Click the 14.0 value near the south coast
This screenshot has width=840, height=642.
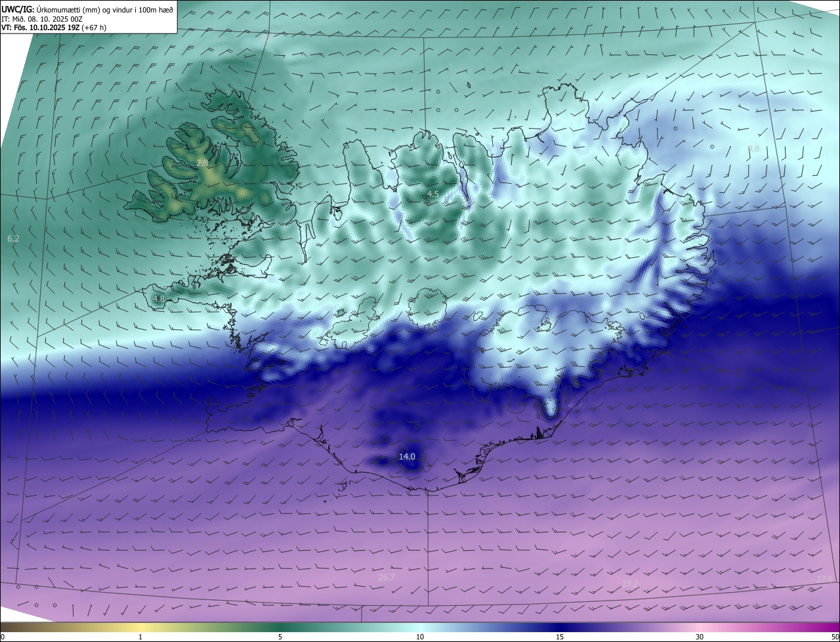(407, 456)
